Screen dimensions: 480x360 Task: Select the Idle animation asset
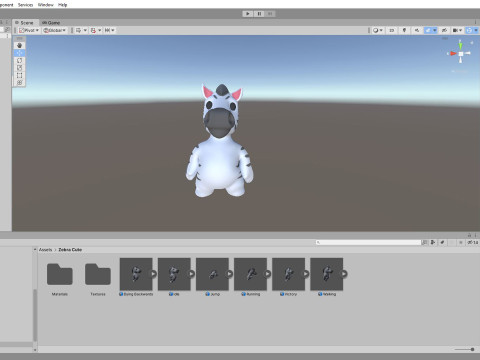click(174, 277)
